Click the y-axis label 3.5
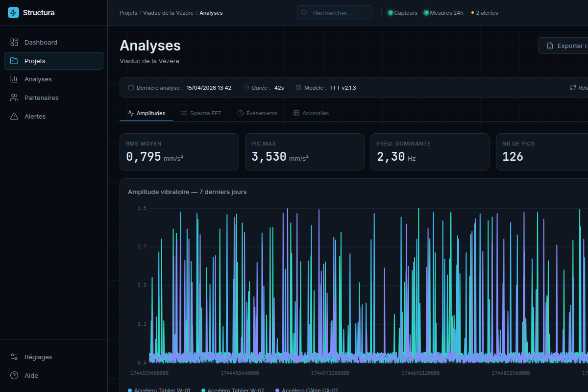The height and width of the screenshot is (392, 588). point(142,208)
